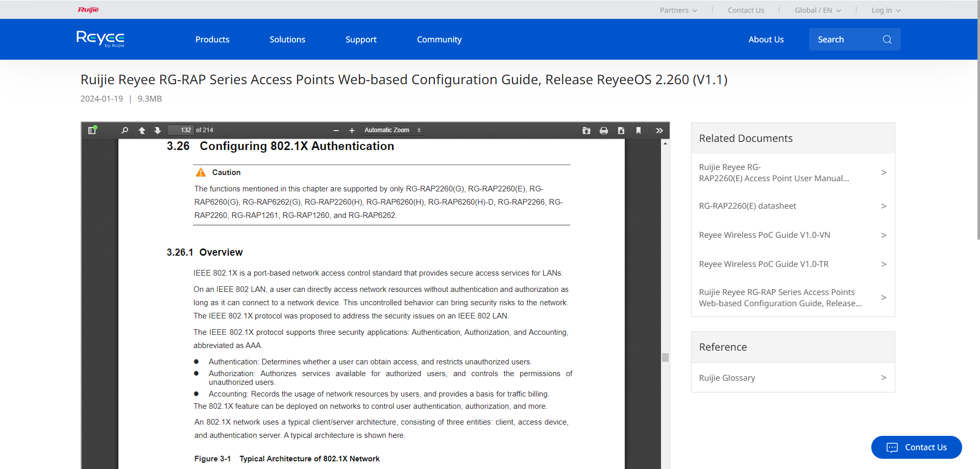Go to next PDF page arrow
980x469 pixels.
pos(158,131)
